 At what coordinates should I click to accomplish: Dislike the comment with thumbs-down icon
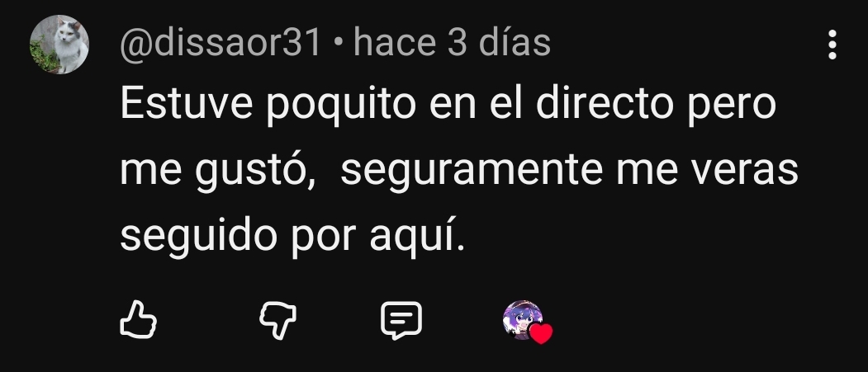tap(277, 320)
